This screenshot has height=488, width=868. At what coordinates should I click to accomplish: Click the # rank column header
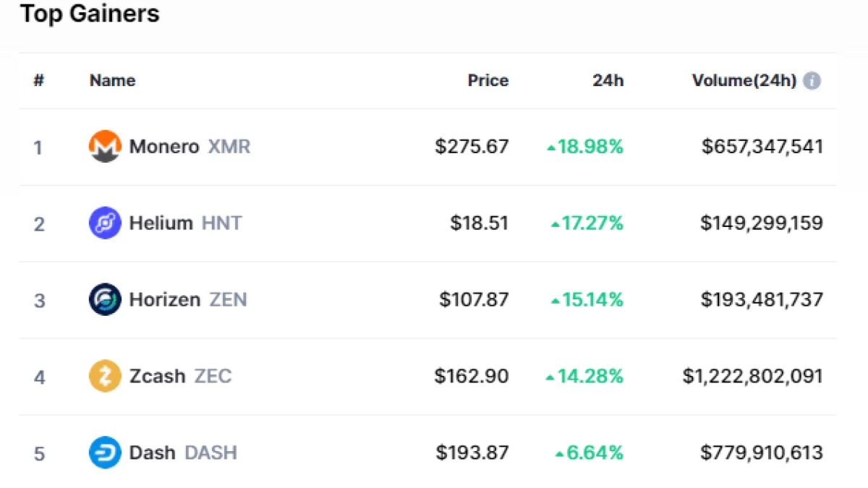[x=39, y=81]
